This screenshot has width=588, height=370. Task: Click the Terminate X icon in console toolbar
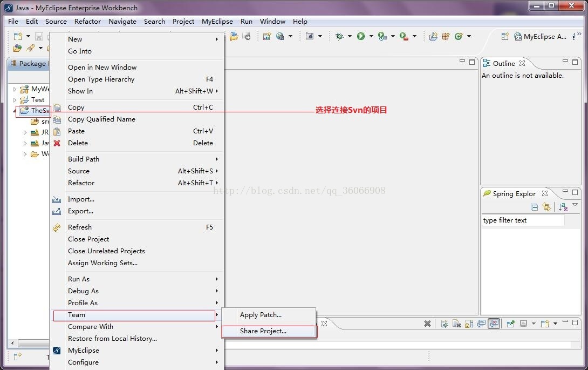pyautogui.click(x=427, y=324)
